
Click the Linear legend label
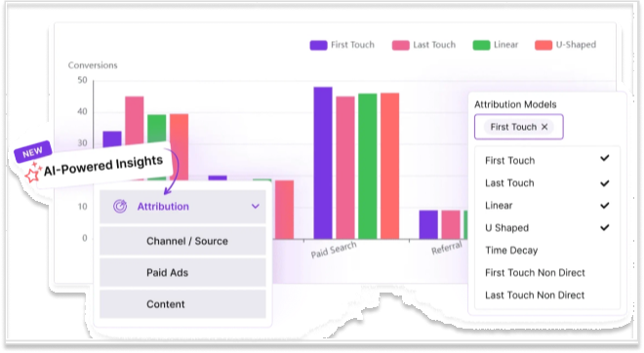click(x=506, y=45)
